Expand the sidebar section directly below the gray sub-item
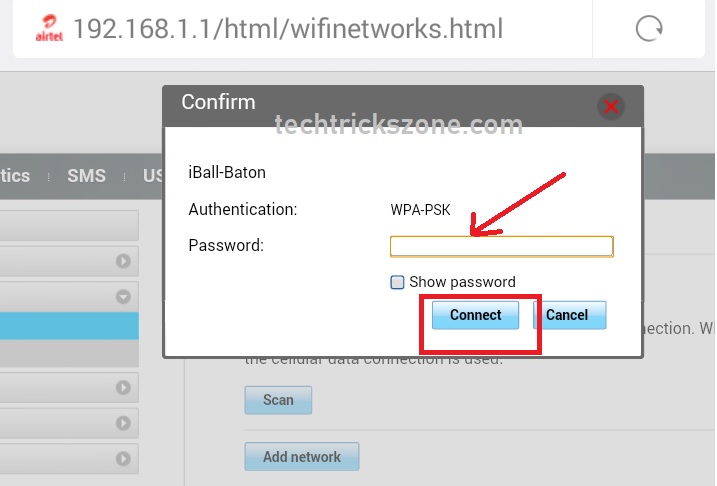The image size is (717, 486). click(124, 387)
